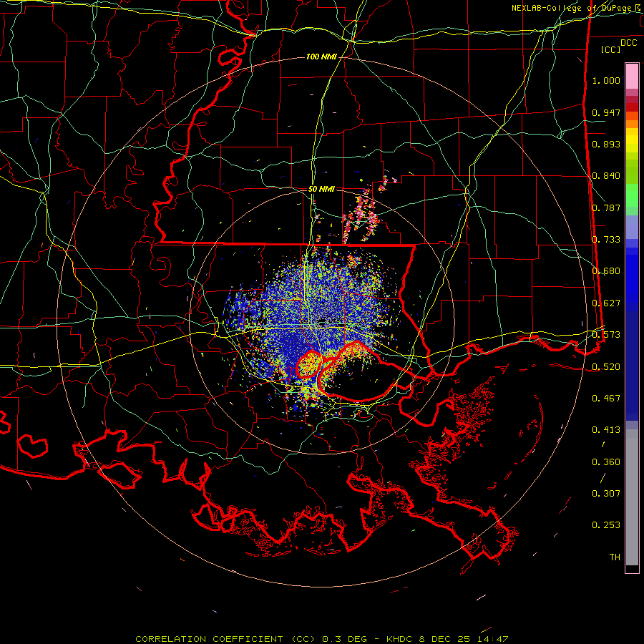Select the 0.733 value on the color scale

point(606,240)
